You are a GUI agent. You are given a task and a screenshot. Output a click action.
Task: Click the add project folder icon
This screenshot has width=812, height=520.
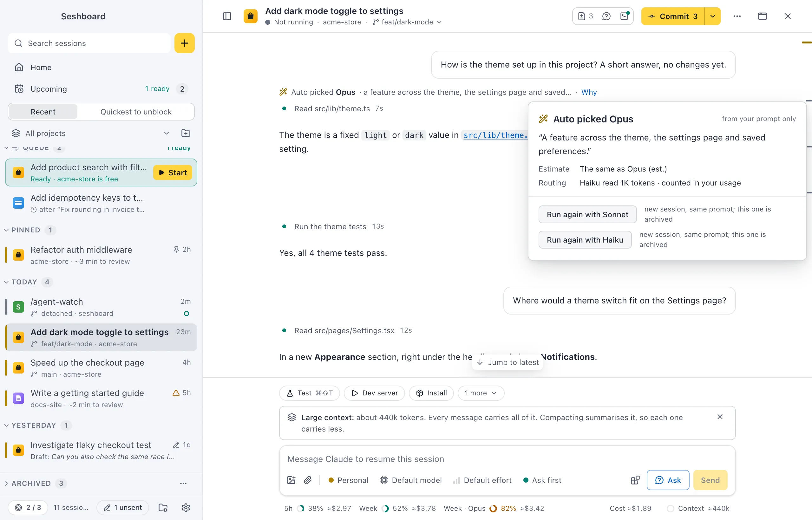(x=186, y=133)
